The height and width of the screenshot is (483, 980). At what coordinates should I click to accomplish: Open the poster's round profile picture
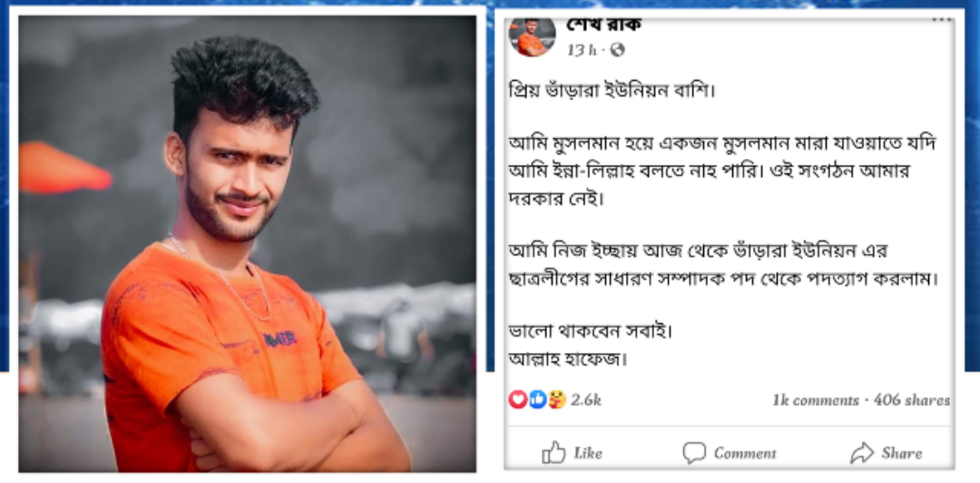(x=532, y=37)
